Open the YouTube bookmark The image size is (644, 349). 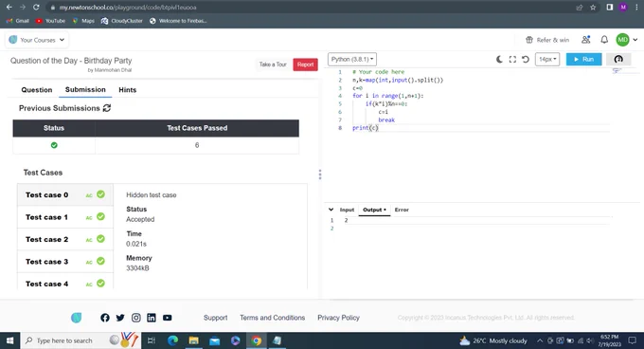coord(50,21)
